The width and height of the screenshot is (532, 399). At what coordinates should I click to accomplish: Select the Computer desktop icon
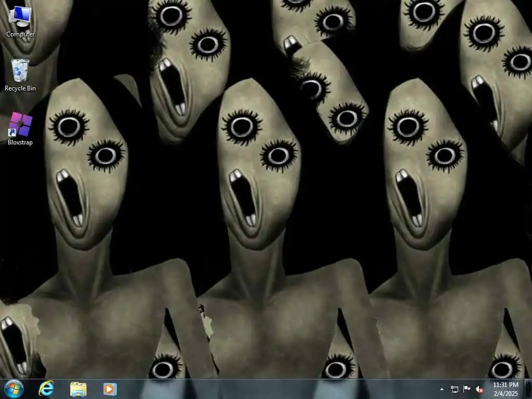[20, 21]
